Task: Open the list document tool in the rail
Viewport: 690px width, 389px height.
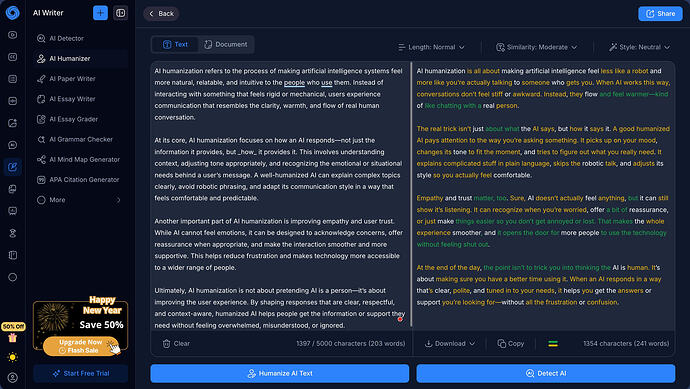Action: tap(12, 79)
